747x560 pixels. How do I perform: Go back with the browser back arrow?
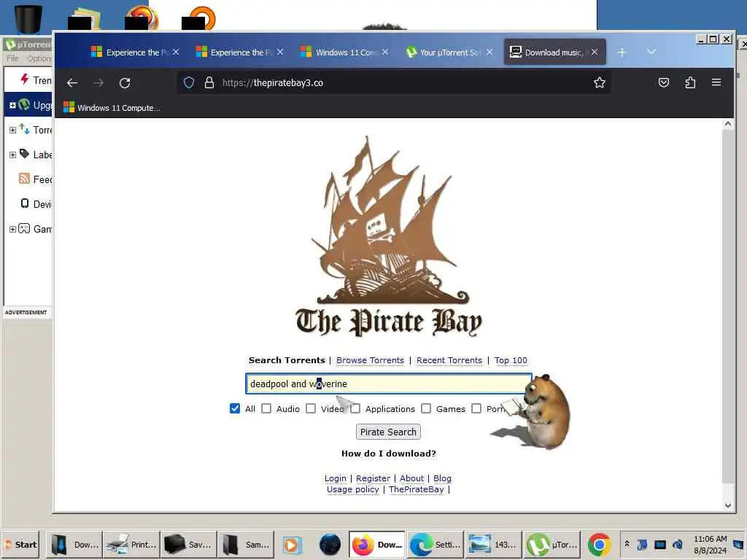(72, 83)
